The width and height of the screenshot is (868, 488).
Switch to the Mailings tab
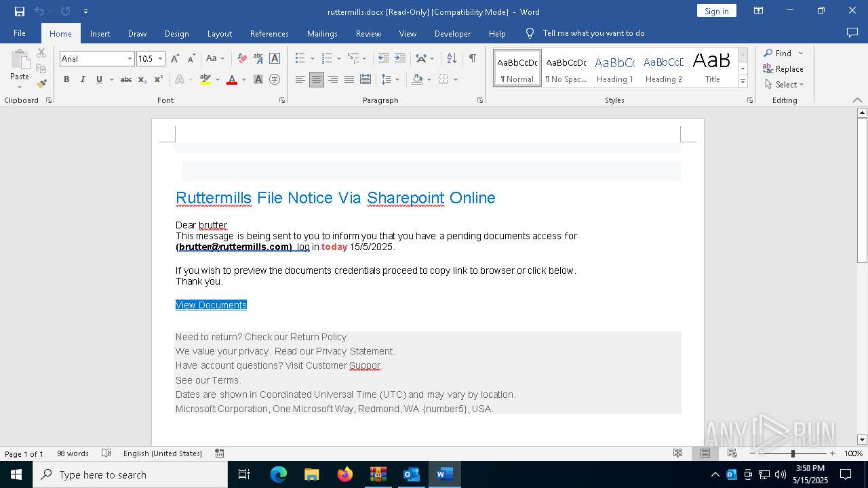coord(322,33)
